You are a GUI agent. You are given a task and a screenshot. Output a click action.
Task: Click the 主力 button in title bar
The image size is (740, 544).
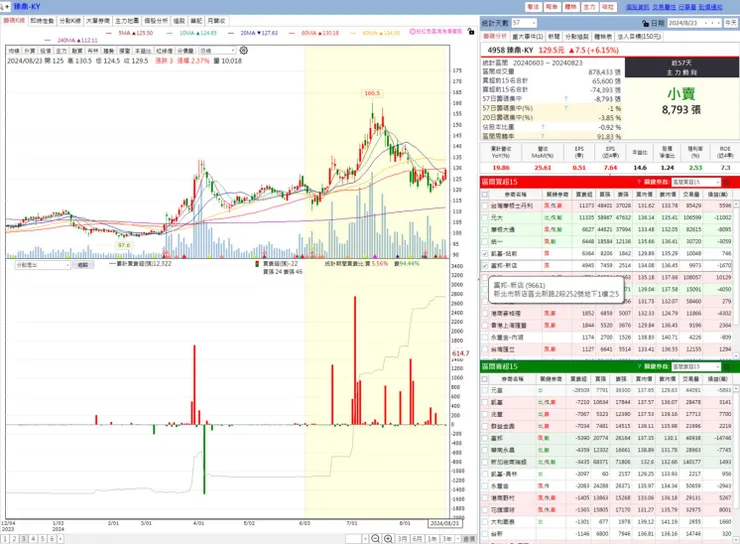pyautogui.click(x=589, y=7)
